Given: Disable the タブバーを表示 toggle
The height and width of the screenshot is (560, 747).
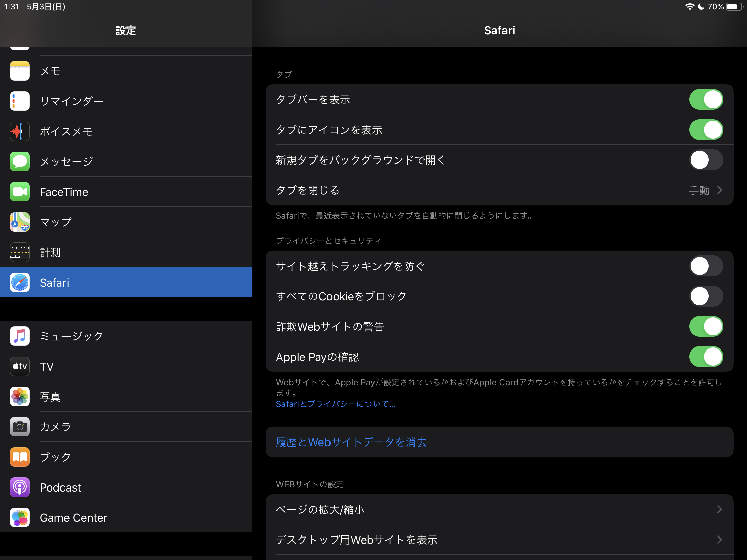Looking at the screenshot, I should point(705,100).
